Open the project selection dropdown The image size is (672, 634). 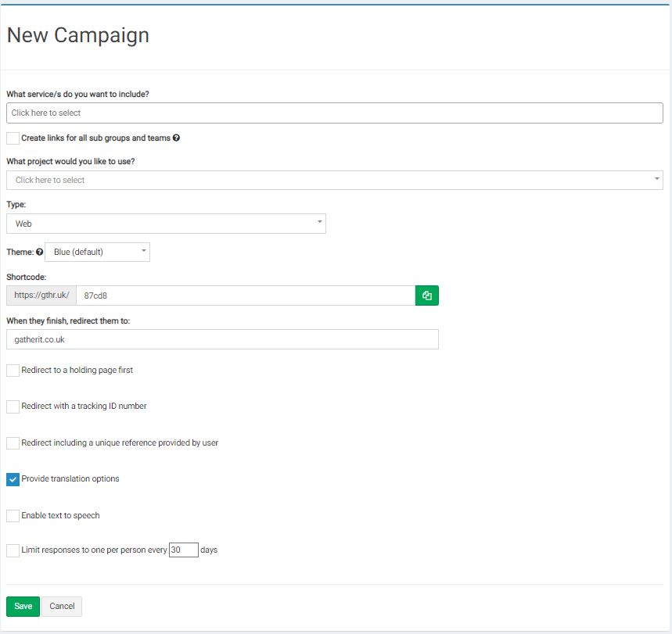pos(334,181)
